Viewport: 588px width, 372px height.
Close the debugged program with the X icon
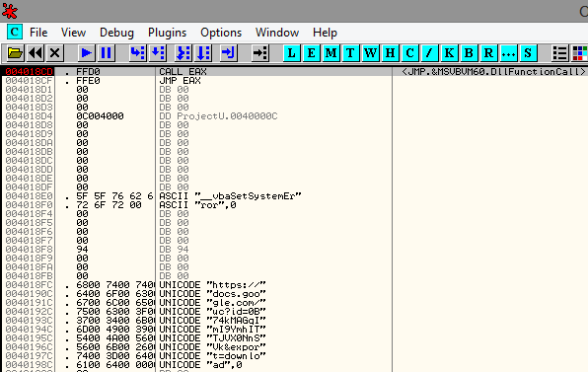coord(55,53)
